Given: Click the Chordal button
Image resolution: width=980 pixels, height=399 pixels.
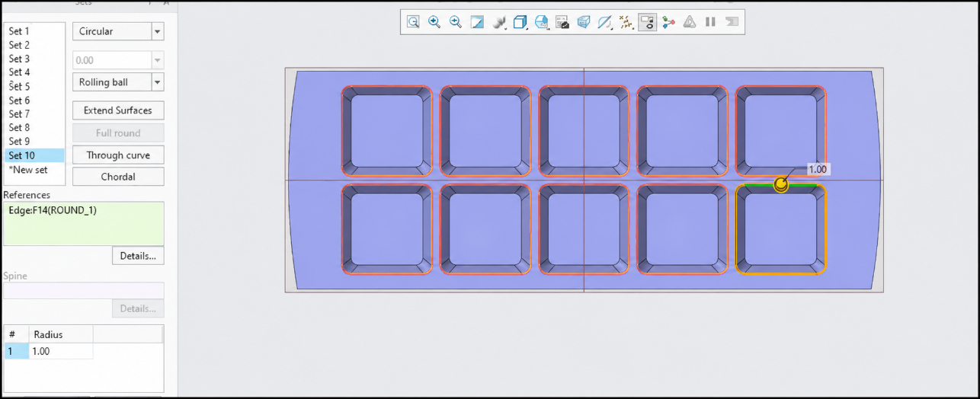Looking at the screenshot, I should click(118, 177).
